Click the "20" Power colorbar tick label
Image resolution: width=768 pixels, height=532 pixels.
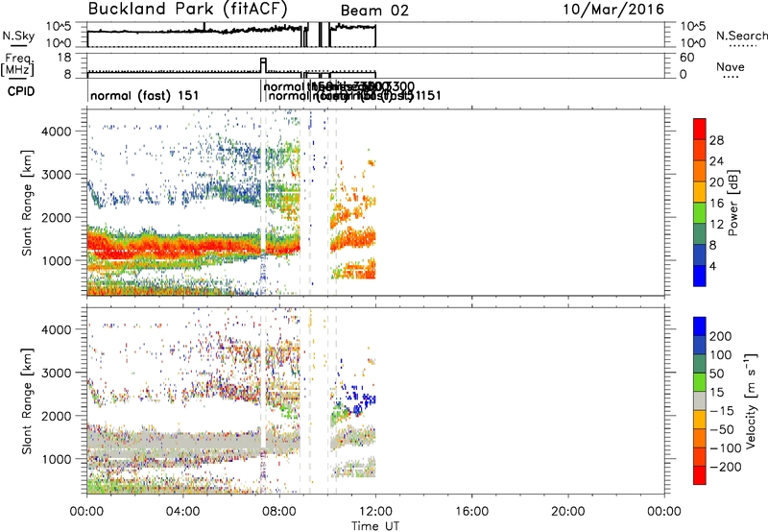716,182
